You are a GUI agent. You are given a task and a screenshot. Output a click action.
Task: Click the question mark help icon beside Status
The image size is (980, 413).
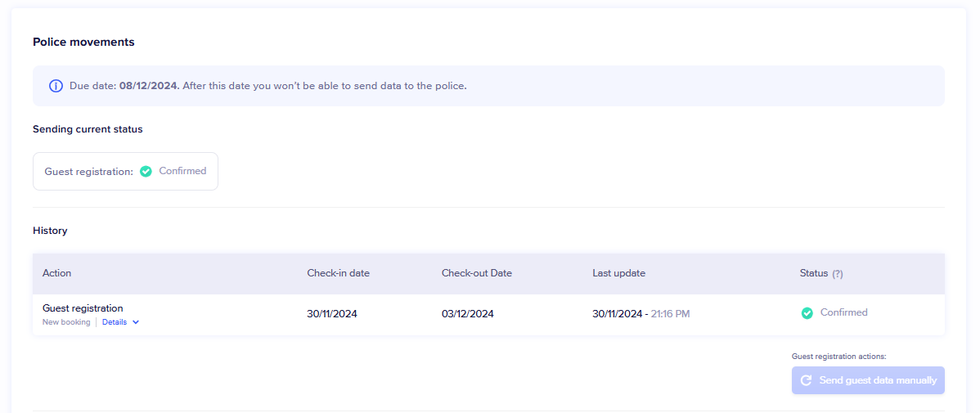click(x=838, y=274)
